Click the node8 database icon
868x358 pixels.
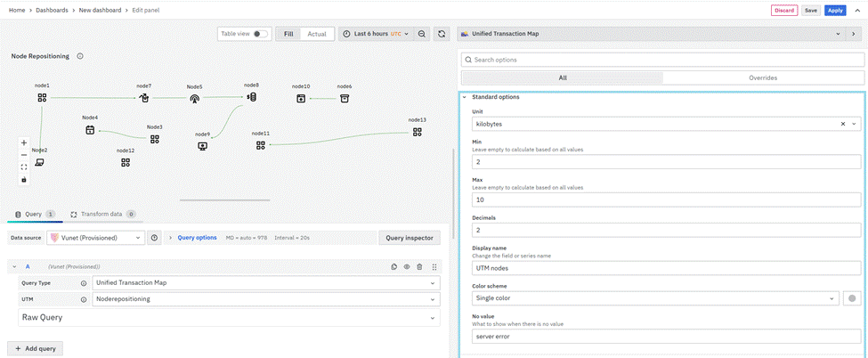click(x=252, y=97)
